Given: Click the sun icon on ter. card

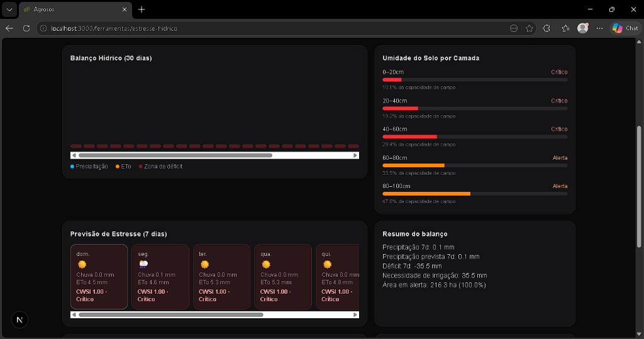Looking at the screenshot, I should click(204, 264).
